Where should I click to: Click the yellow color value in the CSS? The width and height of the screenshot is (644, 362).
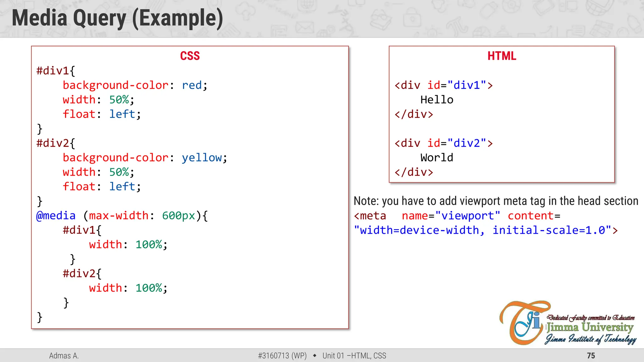202,158
